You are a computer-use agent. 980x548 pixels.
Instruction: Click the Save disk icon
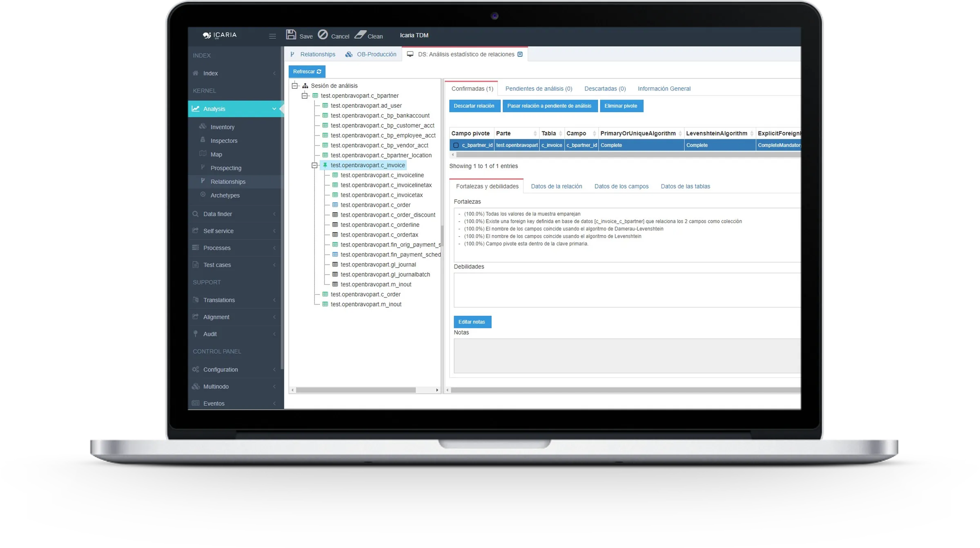291,35
